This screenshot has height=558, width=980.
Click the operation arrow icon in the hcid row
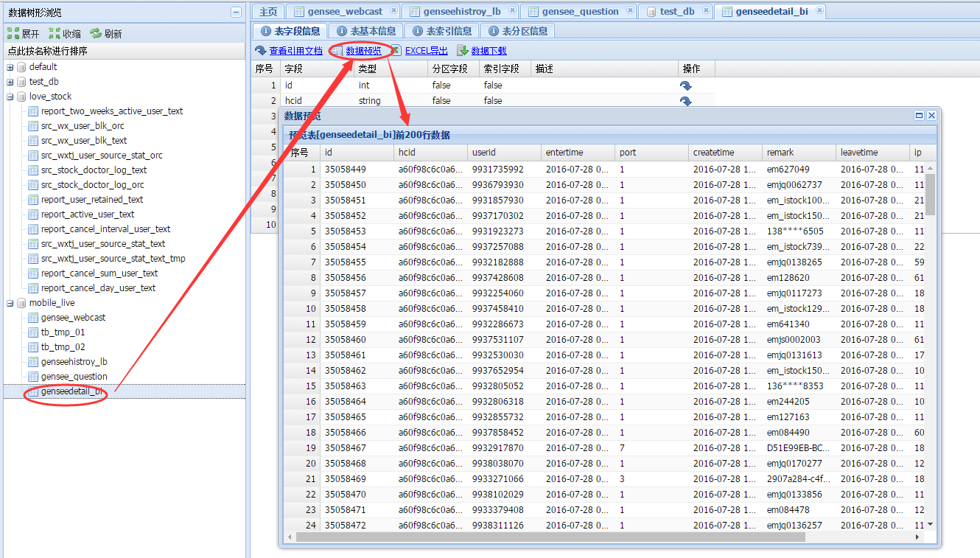[685, 101]
